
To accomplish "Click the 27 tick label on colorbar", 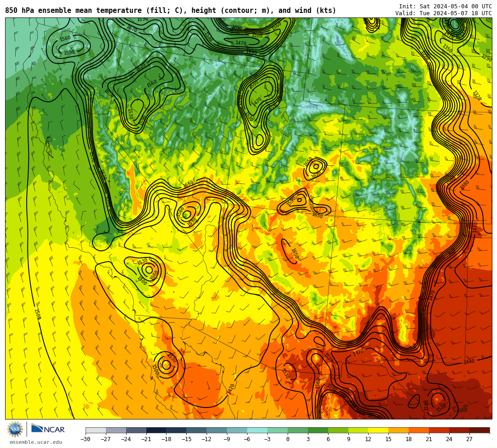I will point(469,439).
